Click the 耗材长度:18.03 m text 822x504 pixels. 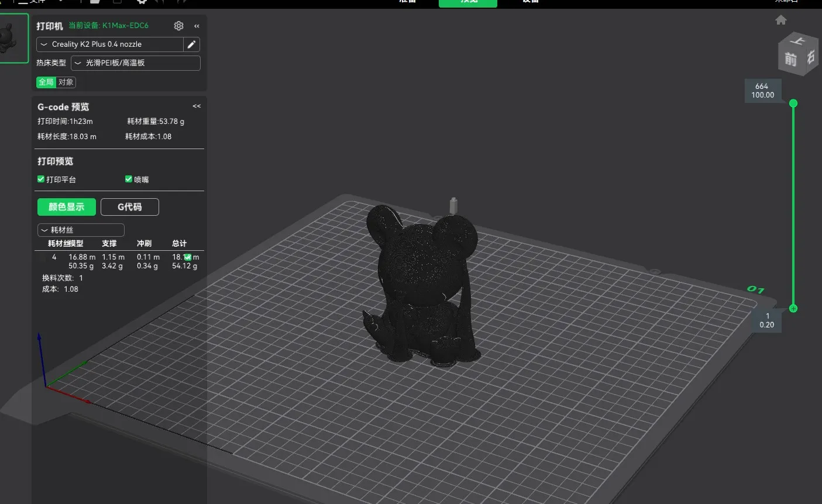click(67, 137)
